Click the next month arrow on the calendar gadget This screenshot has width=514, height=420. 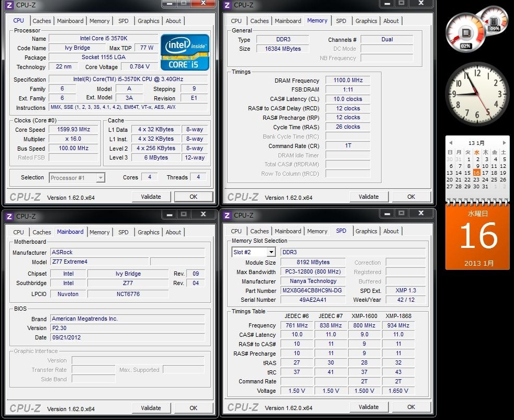(503, 142)
